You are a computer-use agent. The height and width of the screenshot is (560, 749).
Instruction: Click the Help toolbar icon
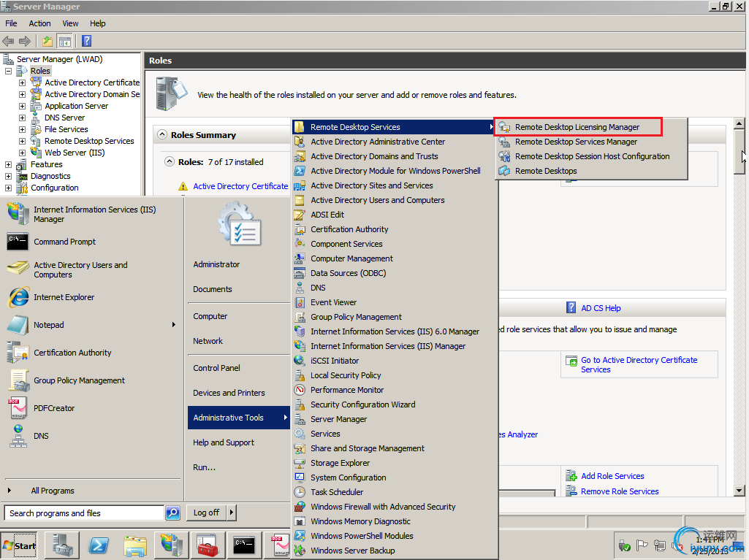pyautogui.click(x=86, y=42)
